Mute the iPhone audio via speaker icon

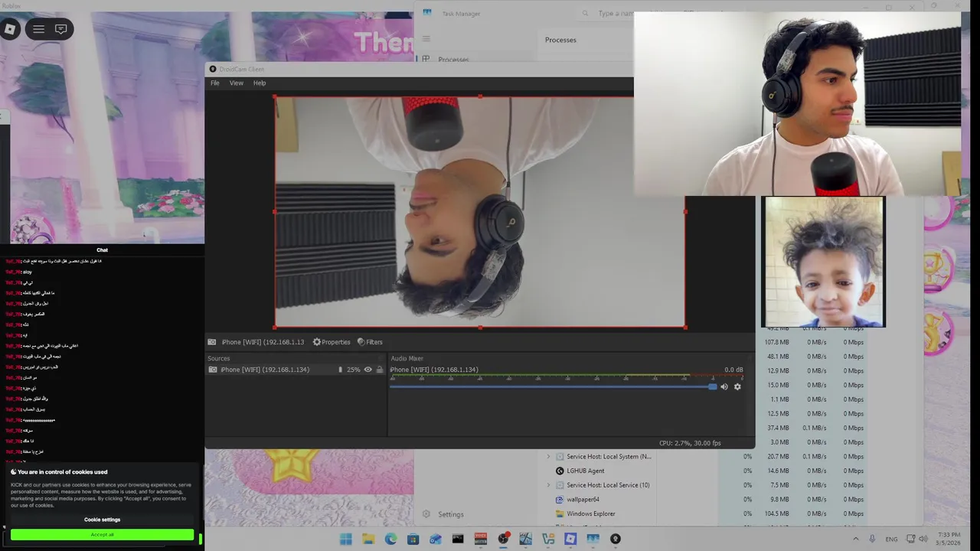pyautogui.click(x=724, y=386)
